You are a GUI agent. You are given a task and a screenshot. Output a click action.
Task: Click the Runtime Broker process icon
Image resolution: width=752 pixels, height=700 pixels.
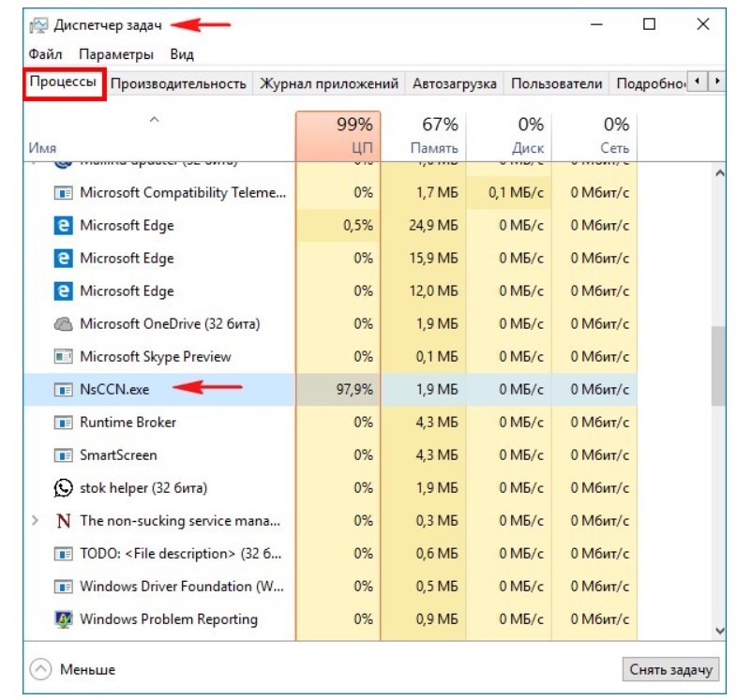(x=64, y=423)
